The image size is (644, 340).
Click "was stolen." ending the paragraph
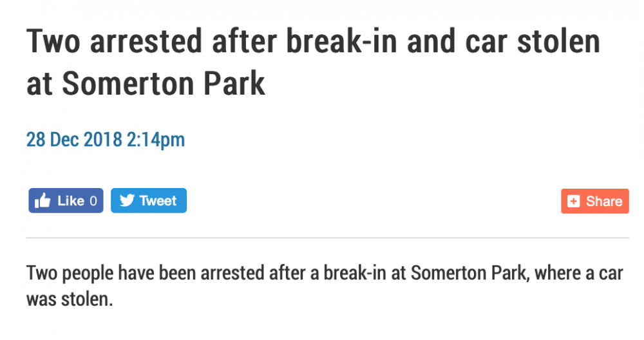click(70, 299)
